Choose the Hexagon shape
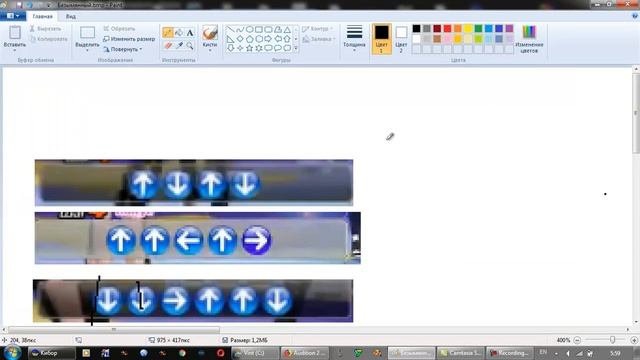This screenshot has height=360, width=640. tap(259, 39)
